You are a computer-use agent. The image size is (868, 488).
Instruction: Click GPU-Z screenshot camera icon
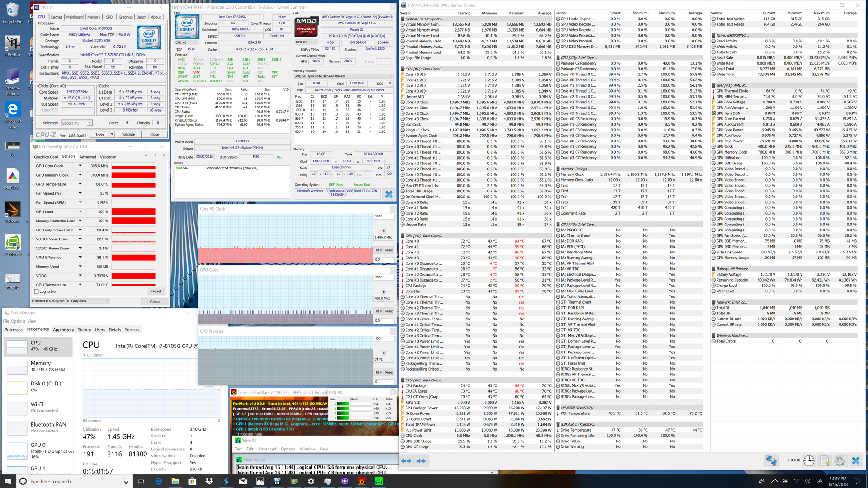click(x=146, y=155)
